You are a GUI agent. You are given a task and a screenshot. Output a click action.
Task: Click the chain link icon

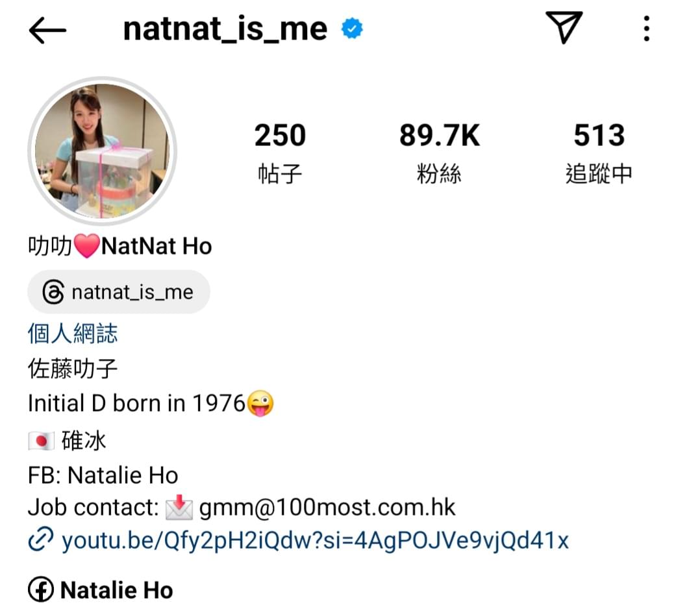(x=41, y=539)
